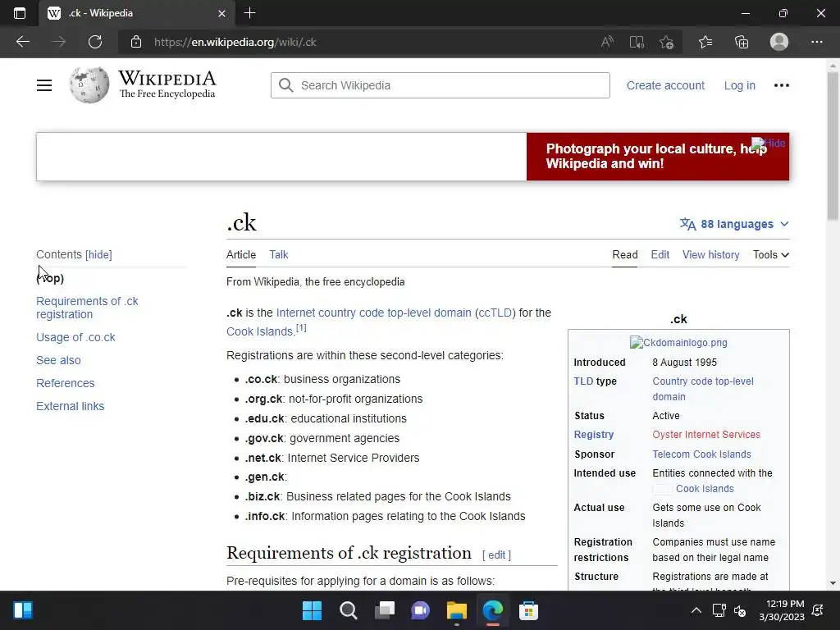Click Ckdomainlogo.png image in infobox
The width and height of the screenshot is (840, 630).
[678, 342]
